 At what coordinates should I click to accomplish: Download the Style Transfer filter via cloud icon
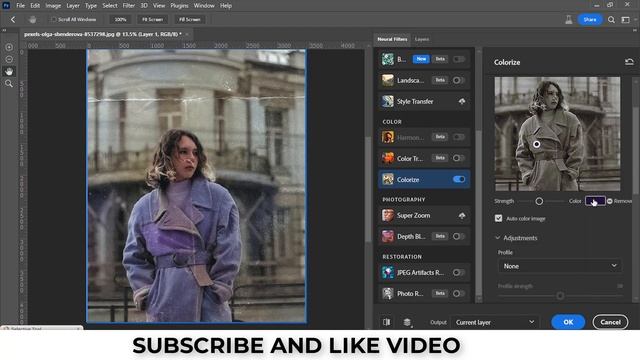pyautogui.click(x=462, y=101)
